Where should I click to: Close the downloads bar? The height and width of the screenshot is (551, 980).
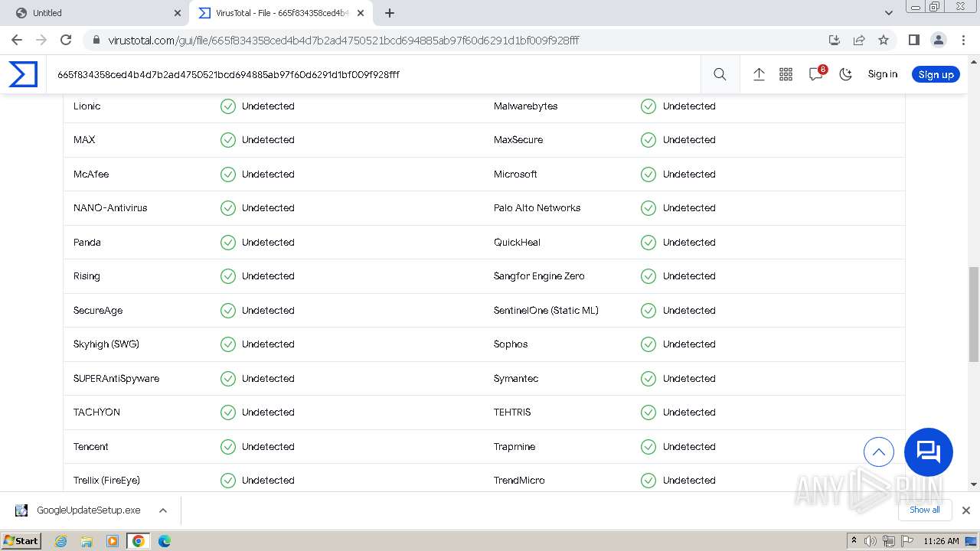(x=965, y=510)
